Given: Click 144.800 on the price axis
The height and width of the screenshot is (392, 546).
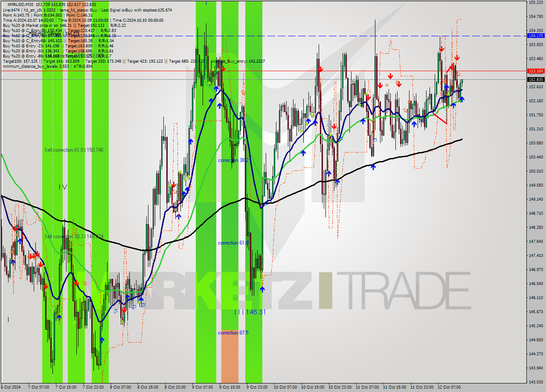Looking at the screenshot, I should pos(536,340).
